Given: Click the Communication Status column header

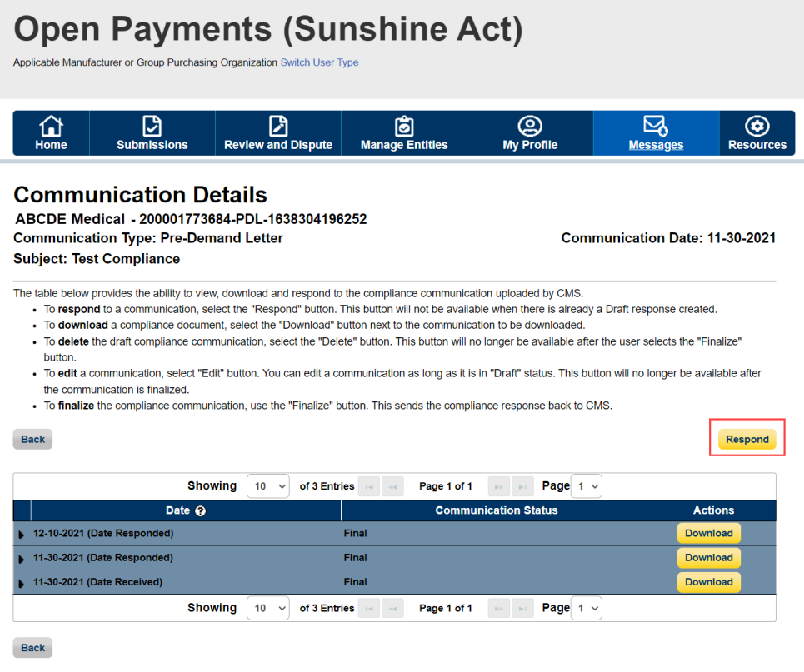Looking at the screenshot, I should point(496,510).
